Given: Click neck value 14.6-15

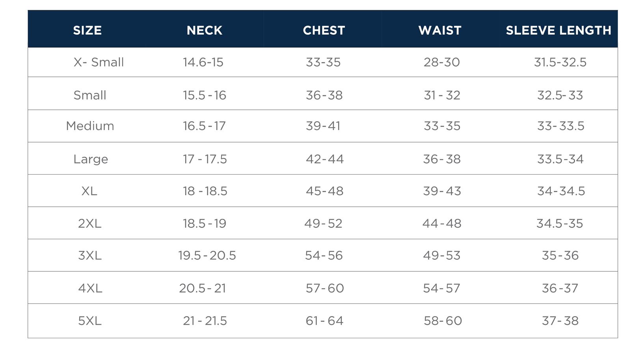Looking at the screenshot, I should click(203, 62).
